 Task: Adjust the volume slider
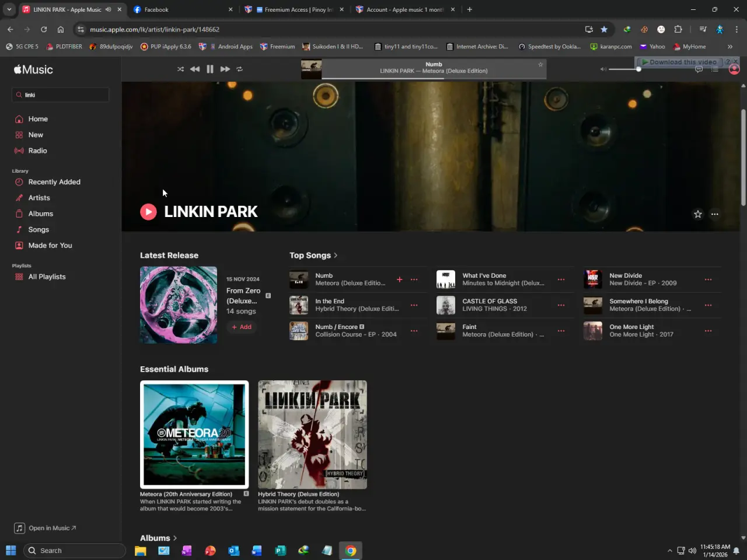click(x=623, y=69)
